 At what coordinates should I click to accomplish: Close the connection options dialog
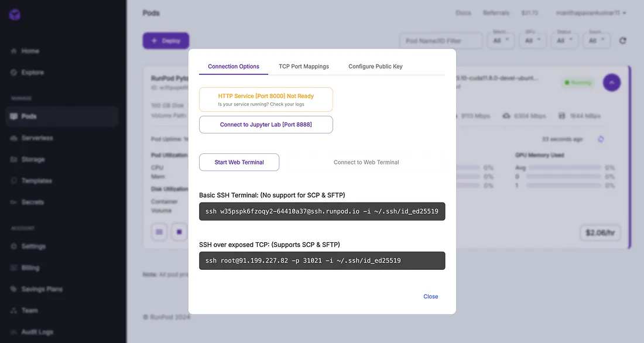tap(430, 296)
